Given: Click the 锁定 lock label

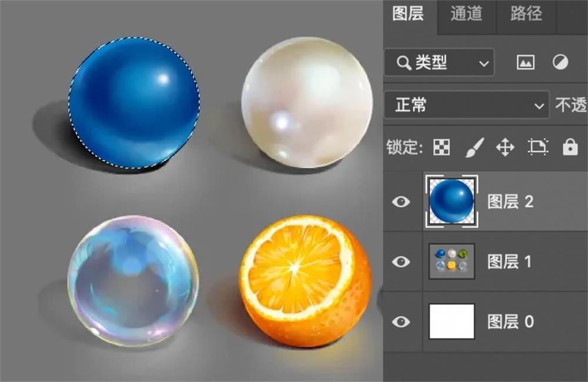Looking at the screenshot, I should click(x=405, y=147).
